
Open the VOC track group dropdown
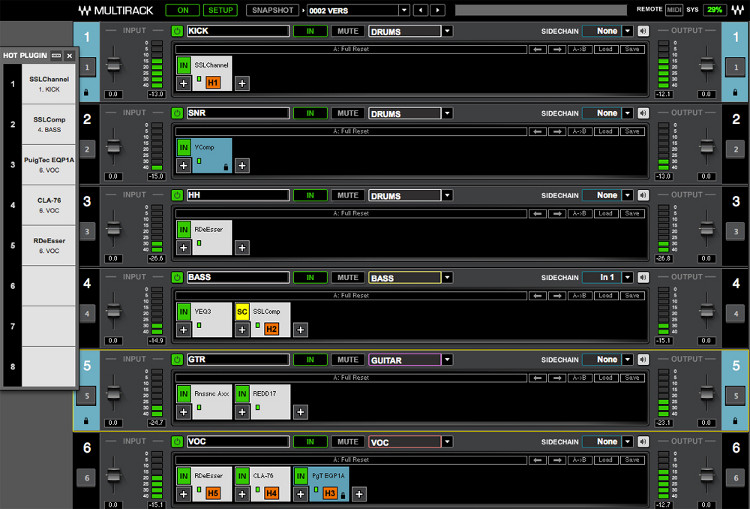447,442
